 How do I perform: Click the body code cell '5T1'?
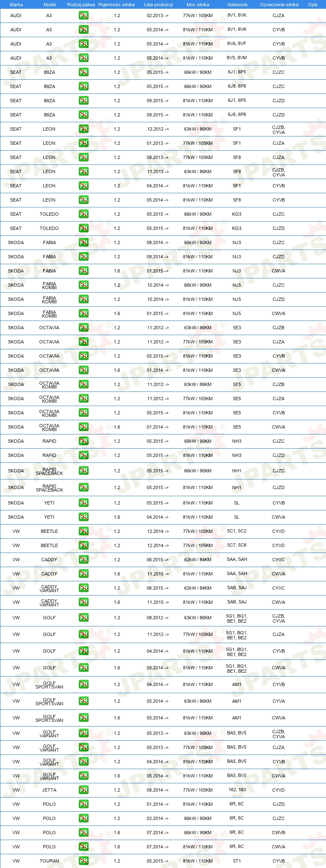tap(237, 861)
